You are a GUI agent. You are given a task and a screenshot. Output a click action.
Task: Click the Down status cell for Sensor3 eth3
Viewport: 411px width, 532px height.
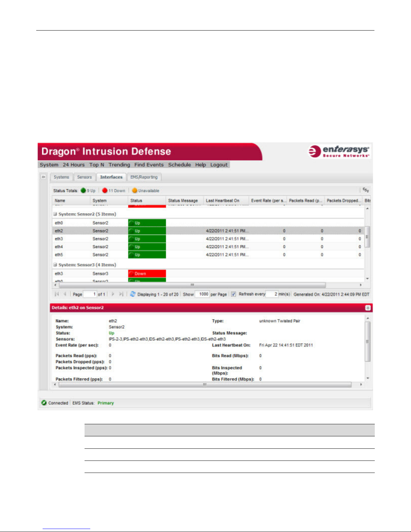(x=147, y=274)
